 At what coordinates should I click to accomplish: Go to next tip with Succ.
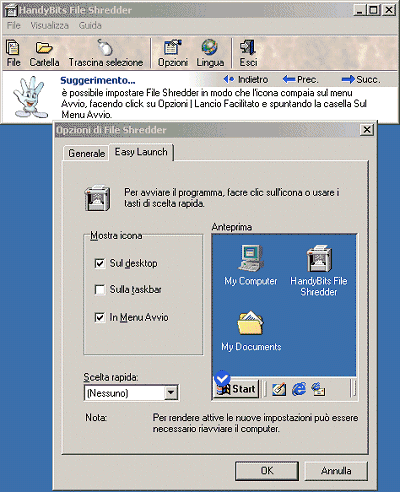coord(361,80)
